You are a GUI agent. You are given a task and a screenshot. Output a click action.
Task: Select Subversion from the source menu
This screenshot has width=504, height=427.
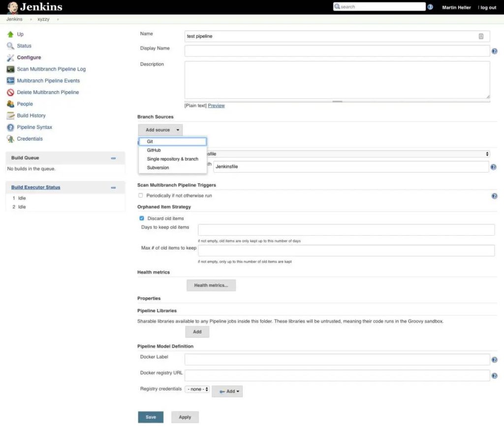click(157, 167)
